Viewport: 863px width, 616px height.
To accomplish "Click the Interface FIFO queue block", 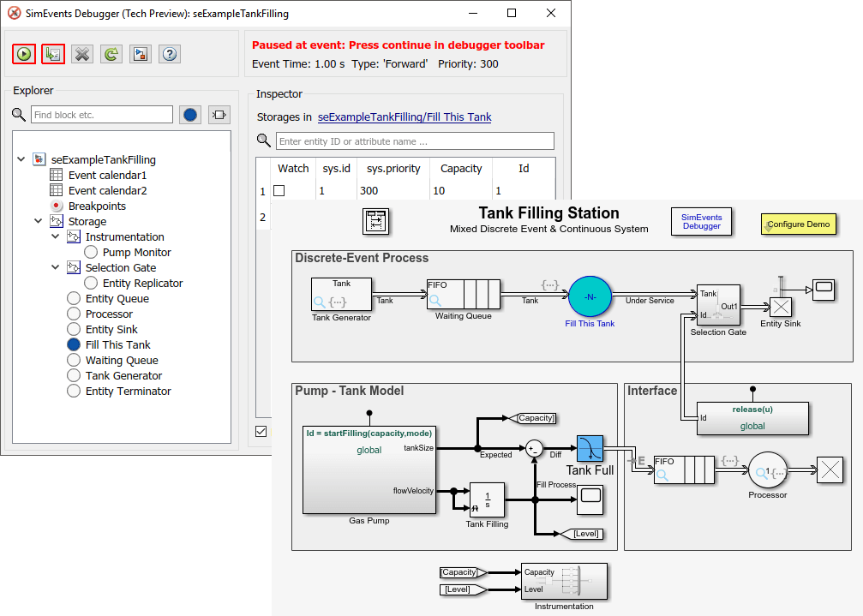I will tap(684, 470).
